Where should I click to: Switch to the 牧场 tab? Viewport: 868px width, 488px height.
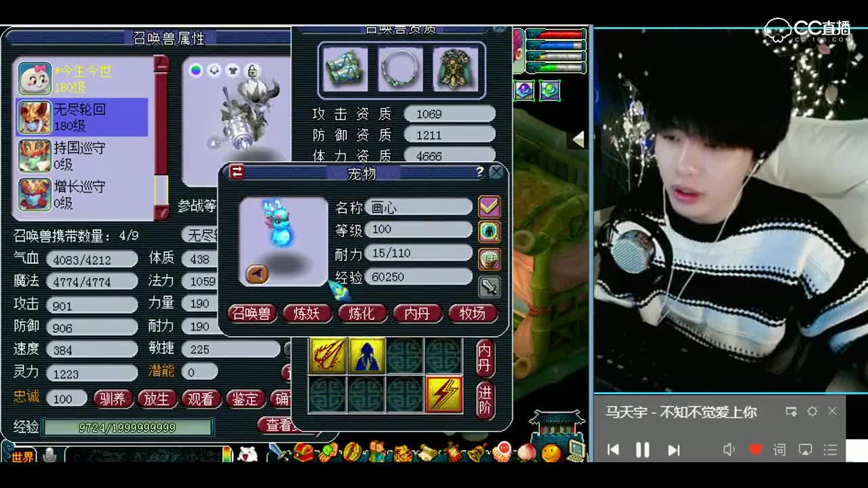click(472, 313)
